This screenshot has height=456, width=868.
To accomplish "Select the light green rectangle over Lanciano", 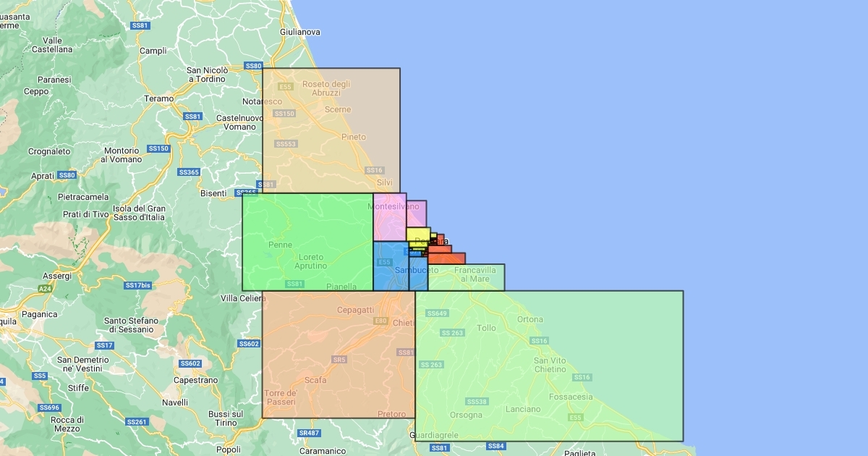I will 549,366.
